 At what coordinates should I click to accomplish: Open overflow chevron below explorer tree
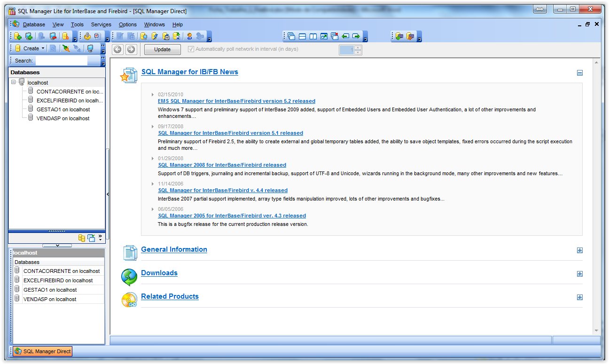[x=100, y=238]
